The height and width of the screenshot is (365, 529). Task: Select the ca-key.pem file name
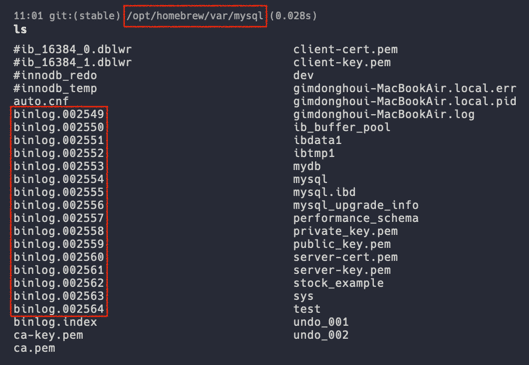click(x=48, y=335)
